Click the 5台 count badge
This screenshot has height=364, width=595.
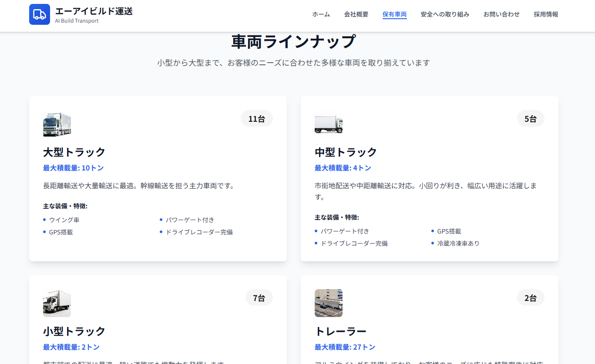[x=530, y=119]
